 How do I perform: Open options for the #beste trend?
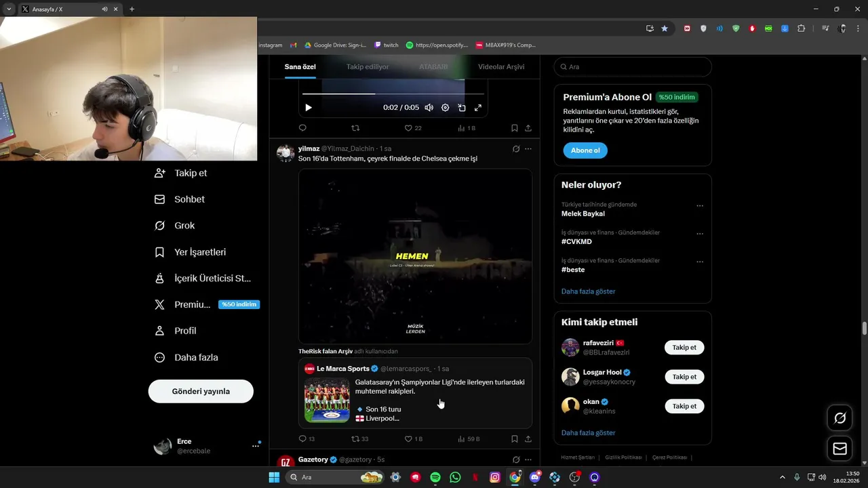(700, 262)
